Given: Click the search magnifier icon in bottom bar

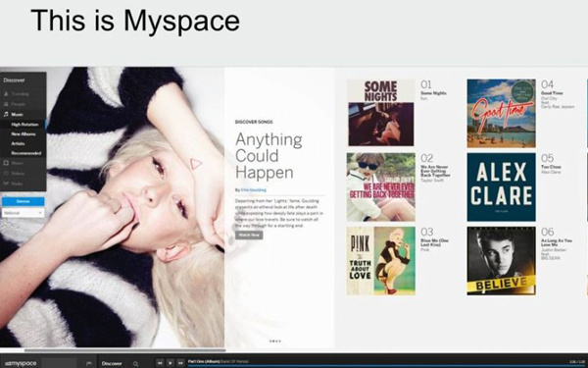Looking at the screenshot, I should [x=135, y=363].
